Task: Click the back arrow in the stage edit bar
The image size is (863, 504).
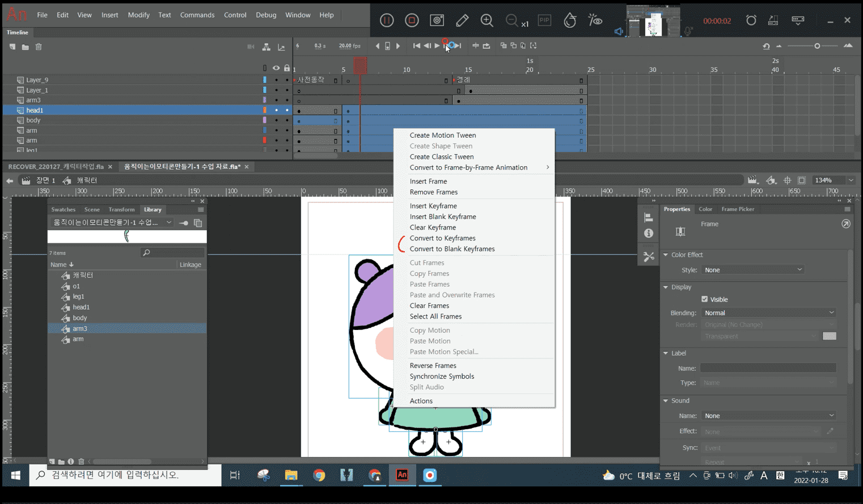Action: [x=10, y=180]
